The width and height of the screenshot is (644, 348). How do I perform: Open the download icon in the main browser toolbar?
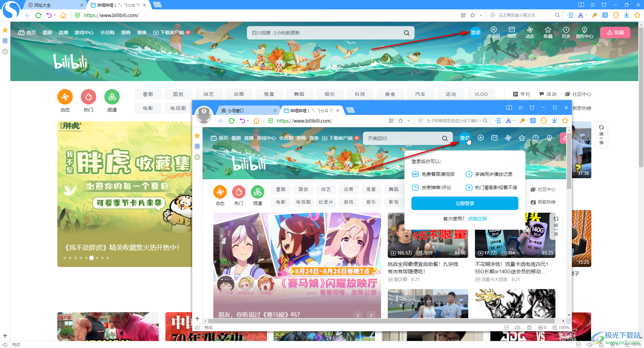[x=626, y=15]
